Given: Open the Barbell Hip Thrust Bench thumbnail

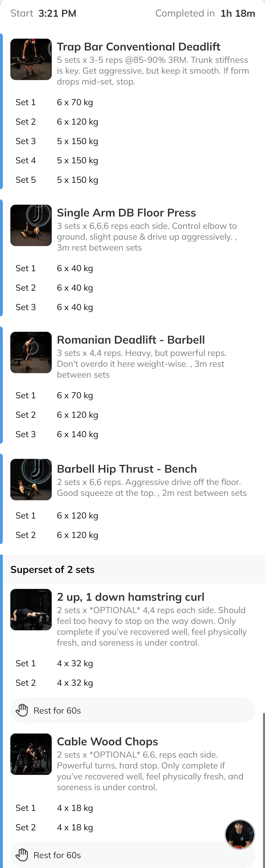Looking at the screenshot, I should coord(31,480).
